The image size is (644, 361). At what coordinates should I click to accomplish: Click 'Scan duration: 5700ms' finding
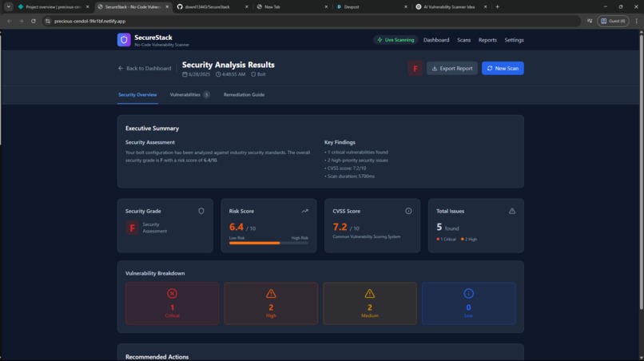(x=349, y=177)
